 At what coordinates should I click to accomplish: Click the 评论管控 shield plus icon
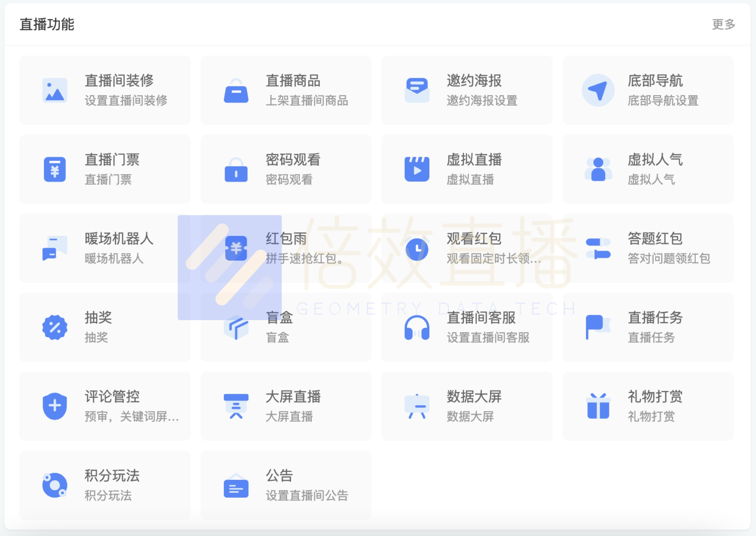point(55,406)
